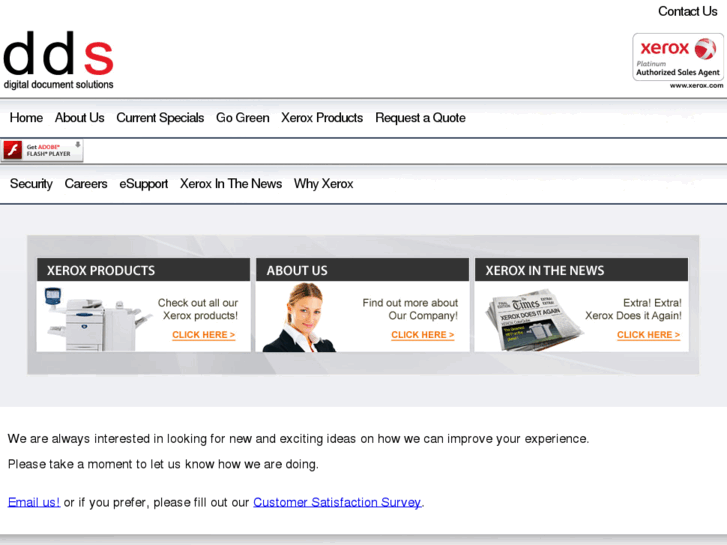Image resolution: width=727 pixels, height=545 pixels.
Task: Select Xerox Products in top navigation
Action: (322, 118)
